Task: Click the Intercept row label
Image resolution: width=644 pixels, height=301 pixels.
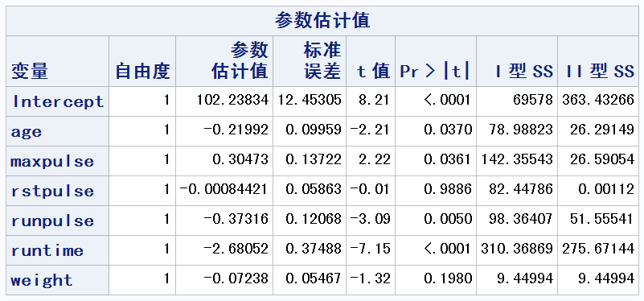Action: (x=58, y=101)
